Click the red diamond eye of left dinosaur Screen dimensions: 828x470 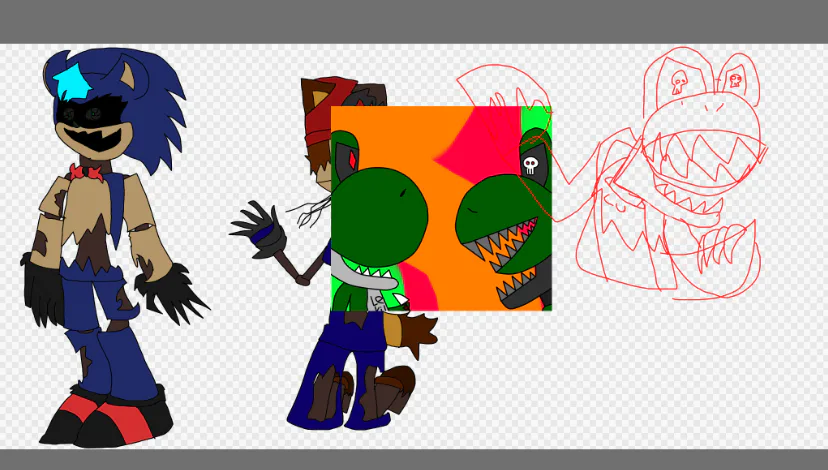tap(352, 159)
